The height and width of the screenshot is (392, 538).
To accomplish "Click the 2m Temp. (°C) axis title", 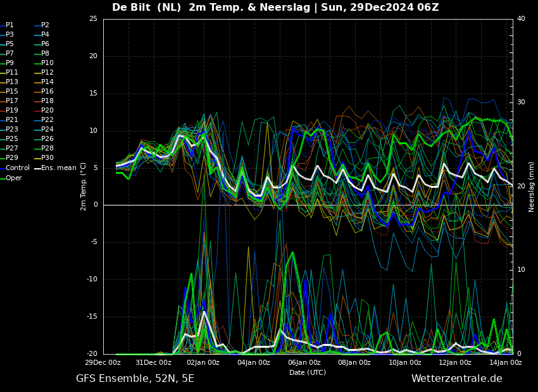I will 84,187.
